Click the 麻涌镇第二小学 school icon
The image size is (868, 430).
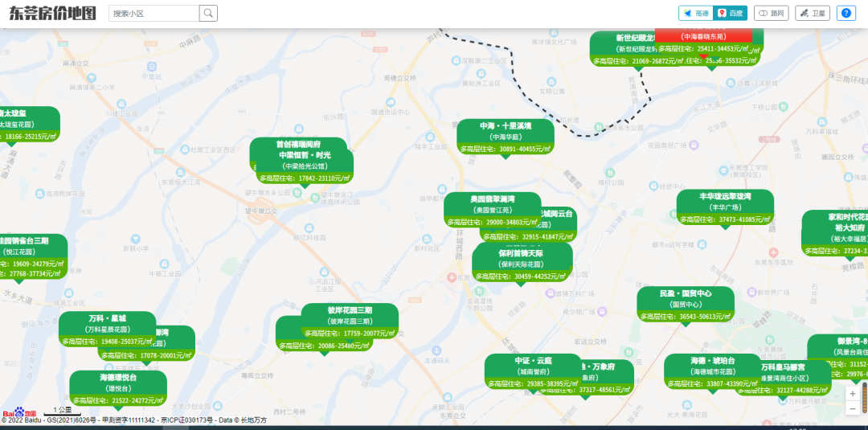coord(92,77)
